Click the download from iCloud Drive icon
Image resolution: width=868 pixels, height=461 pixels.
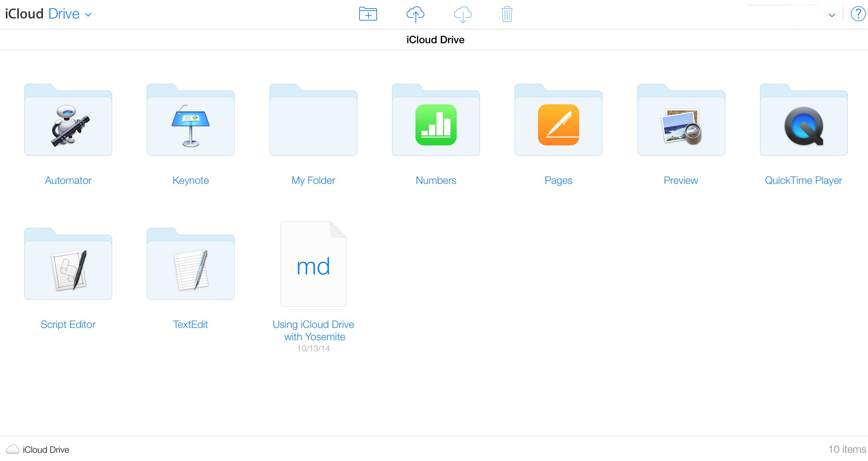click(x=462, y=14)
